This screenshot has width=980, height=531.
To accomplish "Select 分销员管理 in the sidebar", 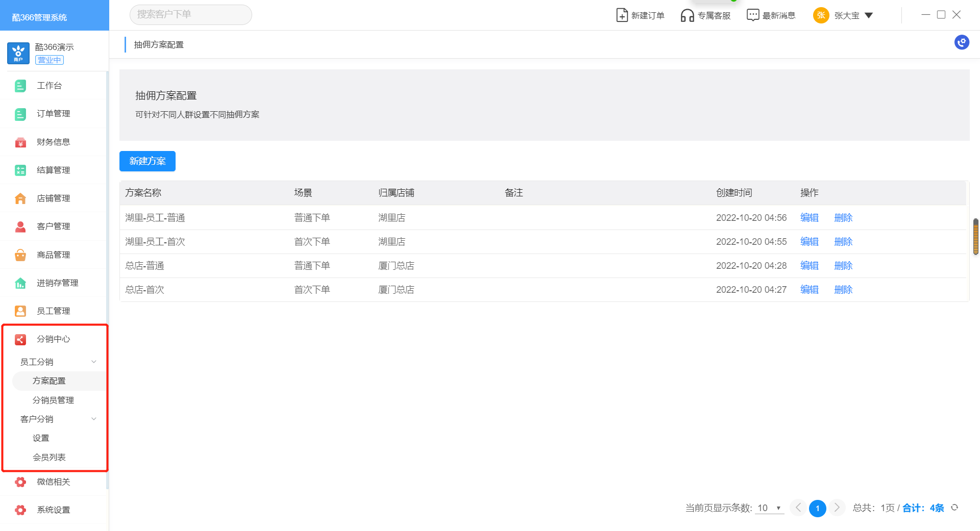I will pos(53,400).
